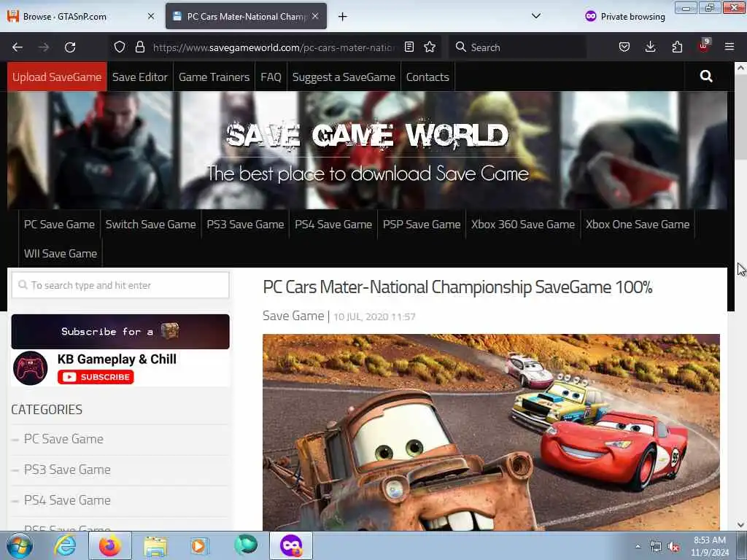Go to Xbox One Save Game category
The height and width of the screenshot is (560, 747).
point(638,225)
